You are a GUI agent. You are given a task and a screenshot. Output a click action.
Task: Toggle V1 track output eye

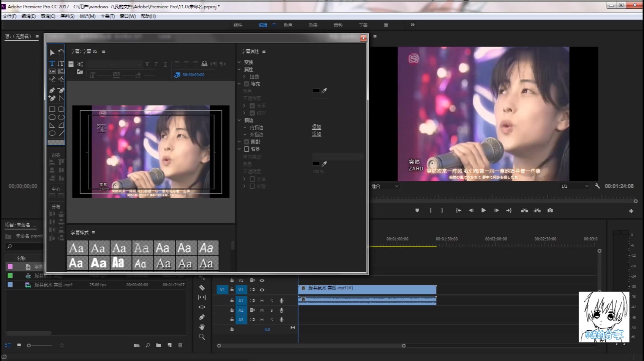pos(262,290)
